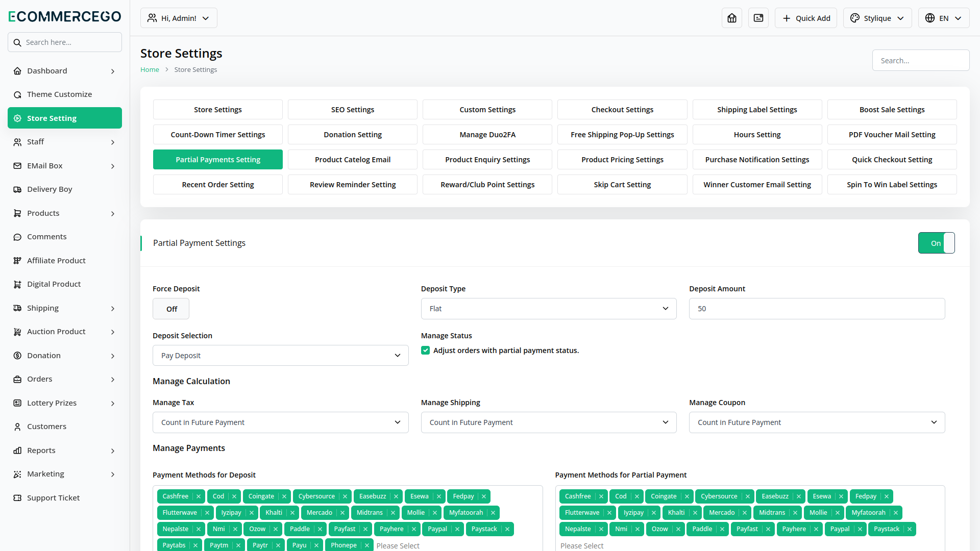Click the Orders box icon

click(x=17, y=379)
